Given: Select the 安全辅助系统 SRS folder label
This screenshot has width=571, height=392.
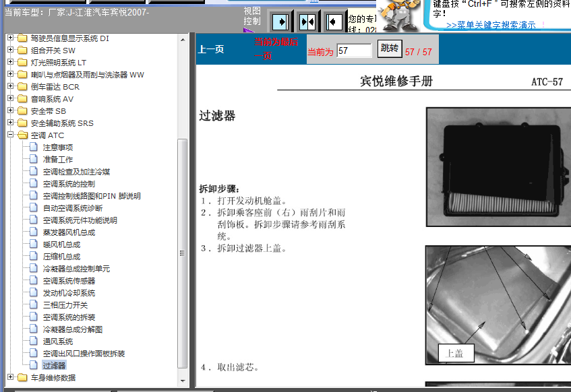Looking at the screenshot, I should point(62,123).
